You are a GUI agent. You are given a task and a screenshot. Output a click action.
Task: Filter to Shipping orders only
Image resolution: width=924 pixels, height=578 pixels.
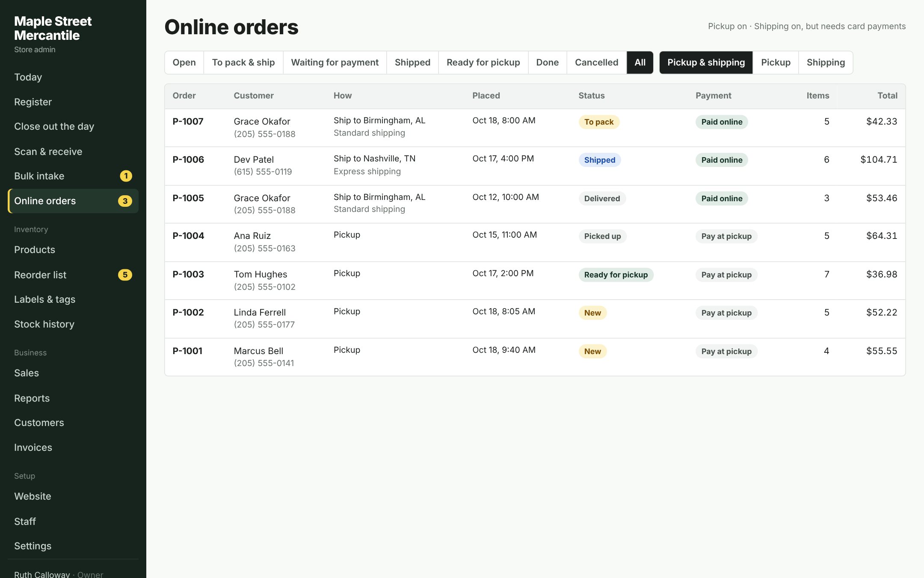click(826, 63)
